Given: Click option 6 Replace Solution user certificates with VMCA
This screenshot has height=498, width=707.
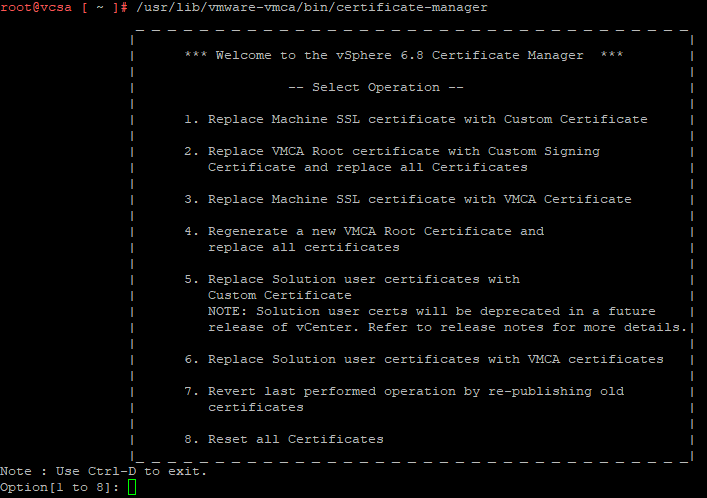Looking at the screenshot, I should click(x=424, y=360).
